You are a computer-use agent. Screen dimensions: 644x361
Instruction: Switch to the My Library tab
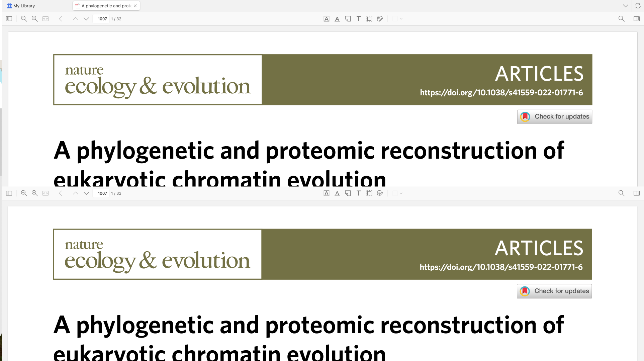click(x=21, y=6)
